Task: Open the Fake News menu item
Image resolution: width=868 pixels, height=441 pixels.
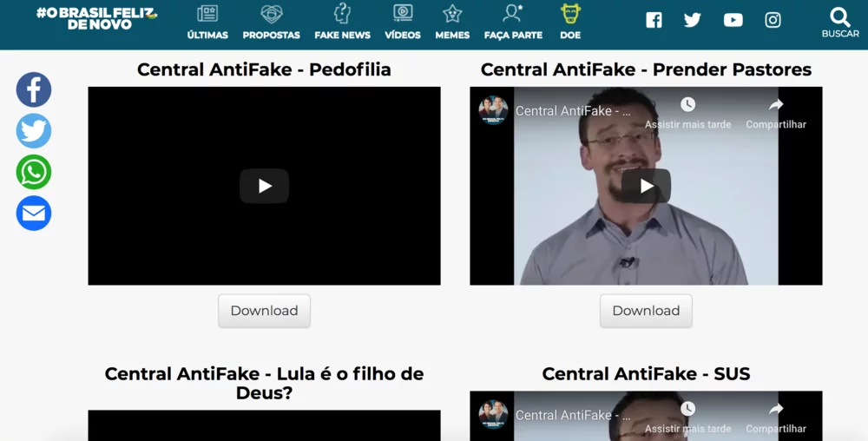Action: [x=342, y=23]
